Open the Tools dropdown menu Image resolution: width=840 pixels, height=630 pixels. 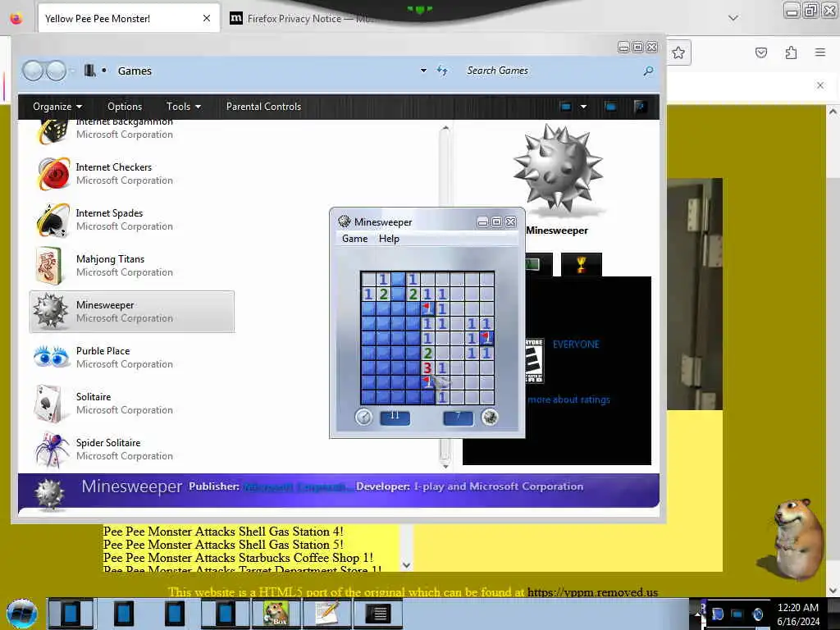[184, 107]
